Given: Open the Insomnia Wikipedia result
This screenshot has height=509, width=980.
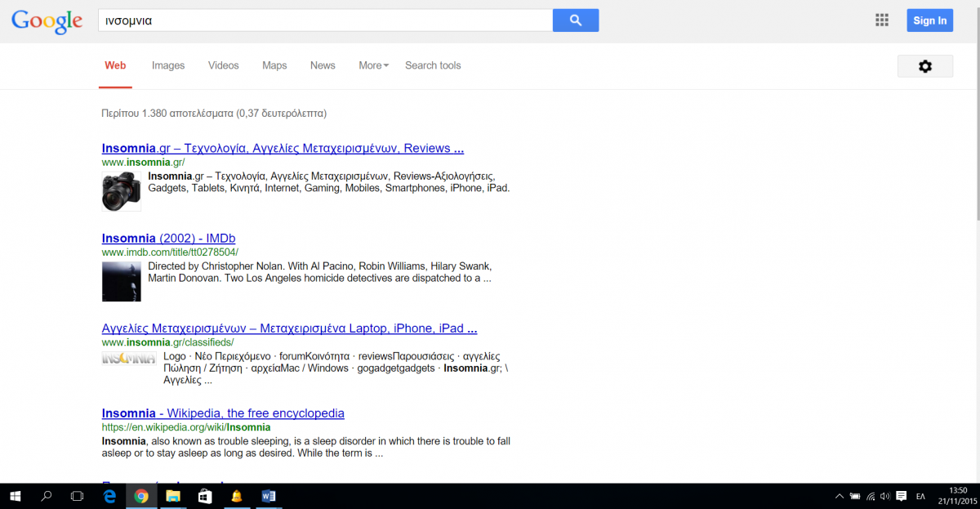Looking at the screenshot, I should click(223, 413).
